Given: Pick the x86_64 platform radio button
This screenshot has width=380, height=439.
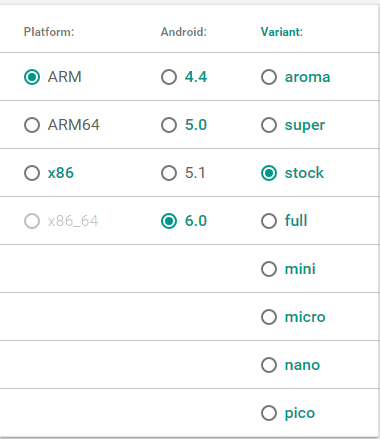Looking at the screenshot, I should pyautogui.click(x=32, y=221).
